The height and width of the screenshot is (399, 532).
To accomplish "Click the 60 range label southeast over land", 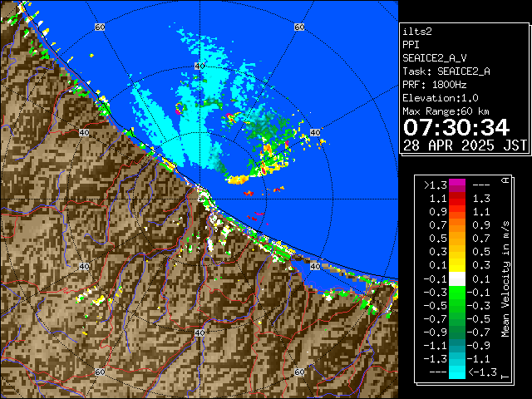I will (299, 372).
